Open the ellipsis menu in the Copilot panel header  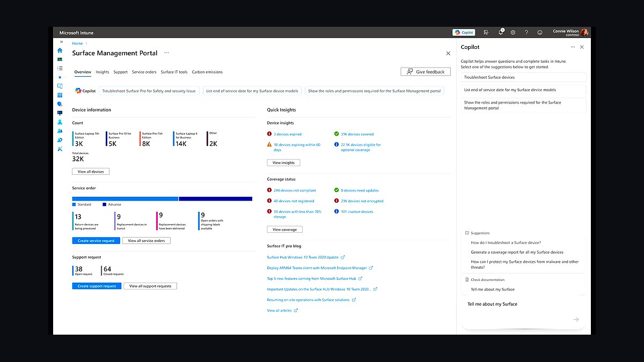573,47
